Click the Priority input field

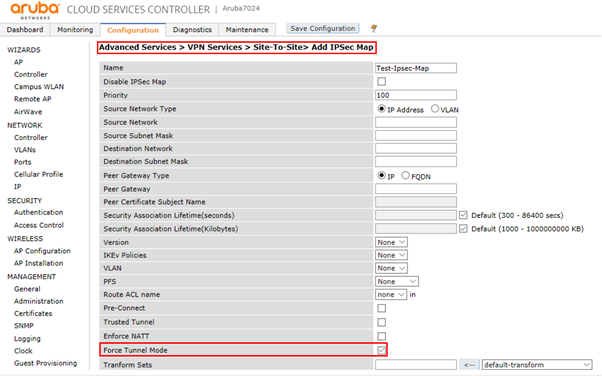[x=416, y=95]
